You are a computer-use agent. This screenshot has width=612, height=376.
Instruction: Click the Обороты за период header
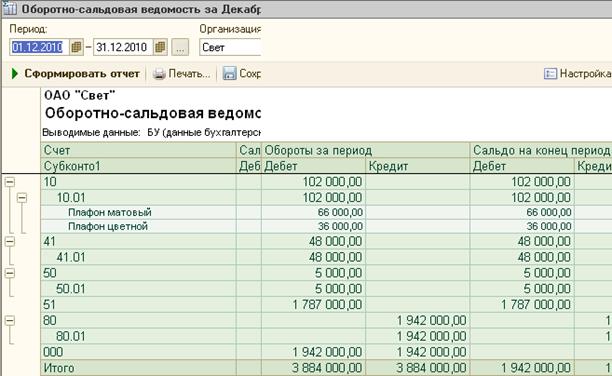[365, 150]
